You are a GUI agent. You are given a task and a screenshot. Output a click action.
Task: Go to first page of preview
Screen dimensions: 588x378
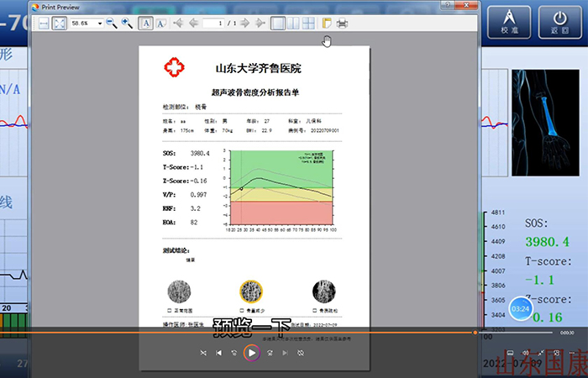[x=178, y=24]
